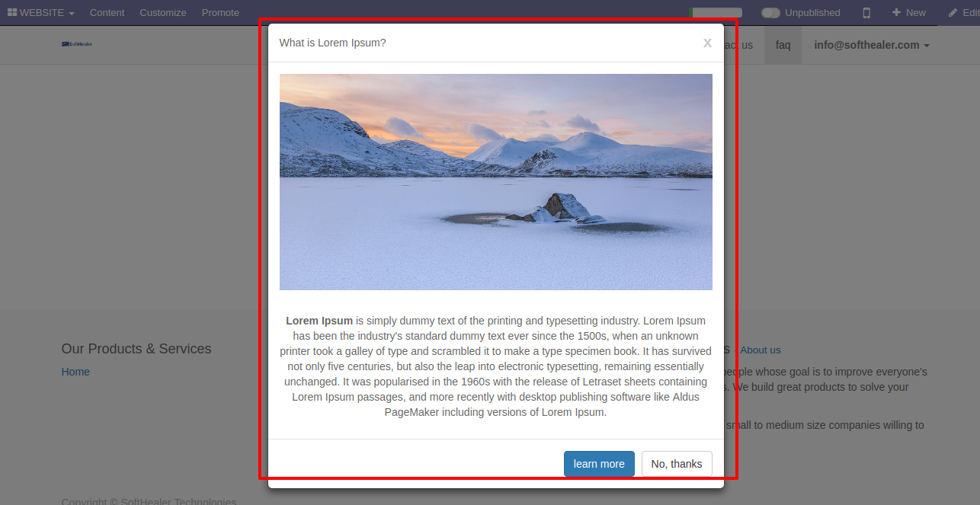Click the plus New page button
This screenshot has width=980, height=505.
point(909,13)
